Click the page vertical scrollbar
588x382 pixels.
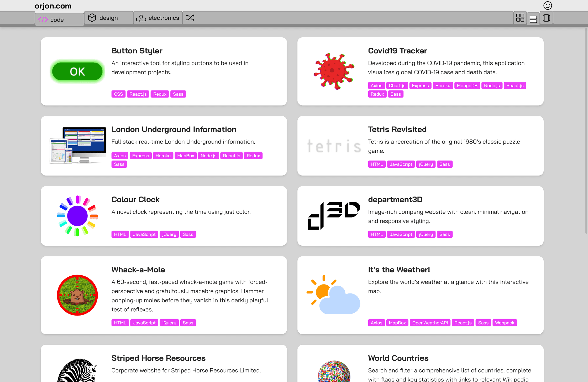[586, 131]
